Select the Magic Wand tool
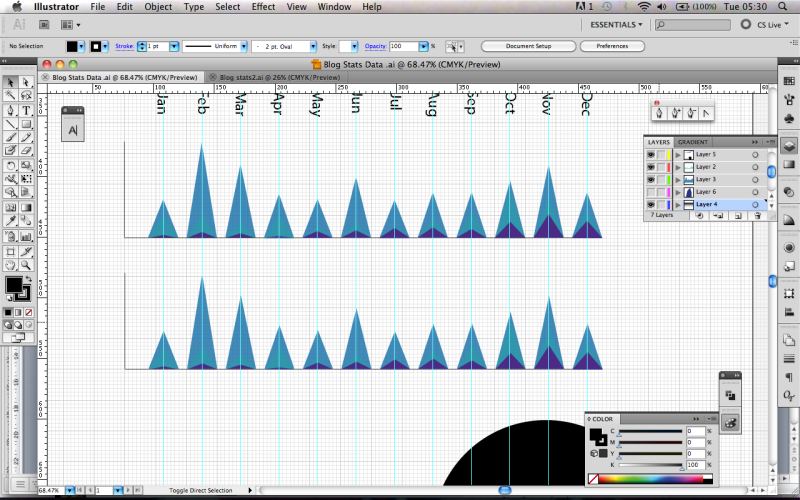The width and height of the screenshot is (800, 500). point(10,95)
